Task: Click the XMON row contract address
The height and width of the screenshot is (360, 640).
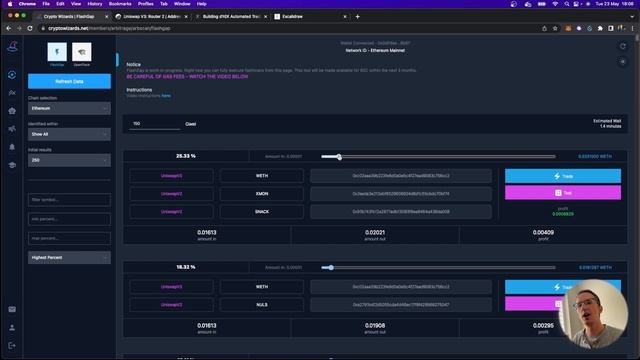Action: (401, 194)
